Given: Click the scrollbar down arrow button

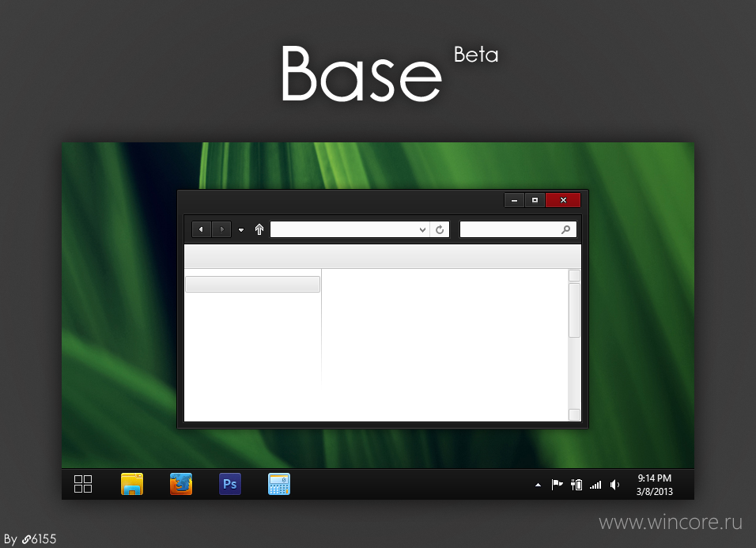Looking at the screenshot, I should click(574, 414).
